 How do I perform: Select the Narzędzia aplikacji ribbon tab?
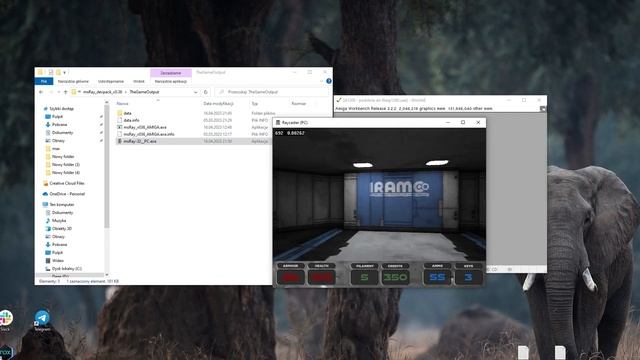tap(171, 81)
